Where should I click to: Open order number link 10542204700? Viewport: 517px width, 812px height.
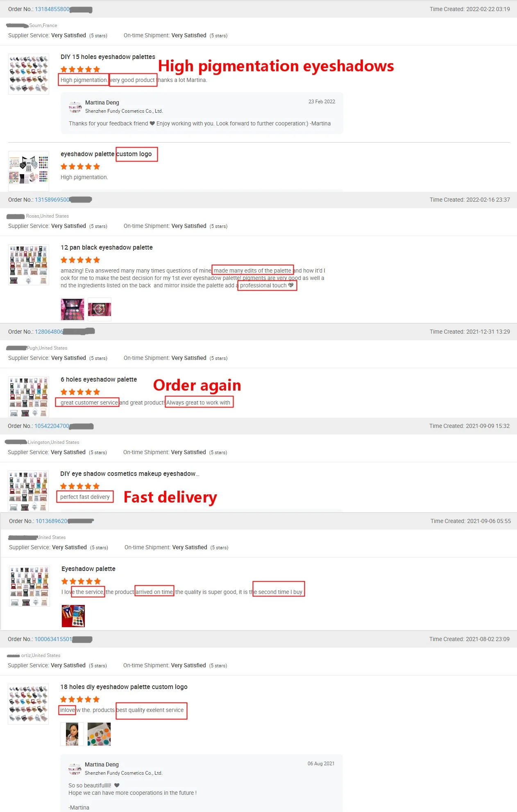pos(52,426)
